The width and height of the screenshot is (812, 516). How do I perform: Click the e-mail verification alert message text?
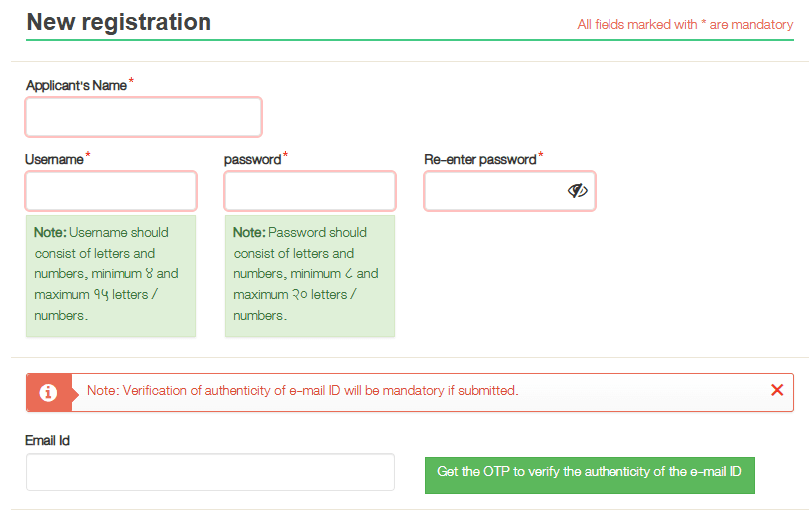tap(302, 391)
